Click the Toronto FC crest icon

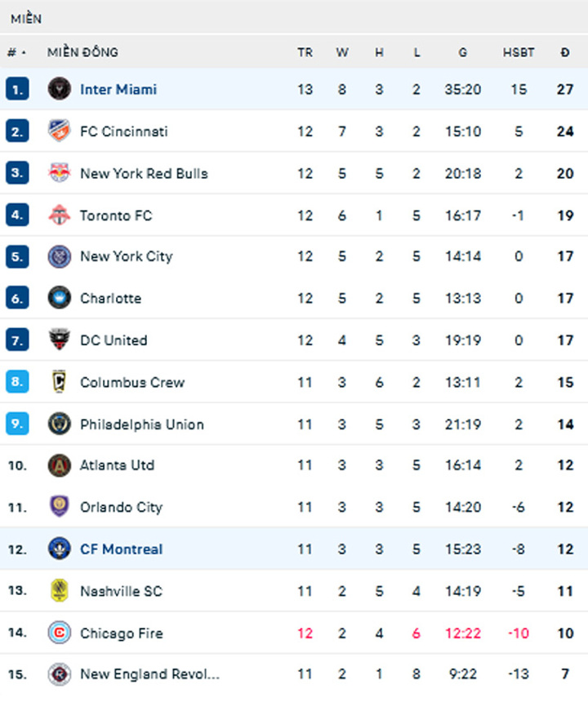click(x=59, y=215)
